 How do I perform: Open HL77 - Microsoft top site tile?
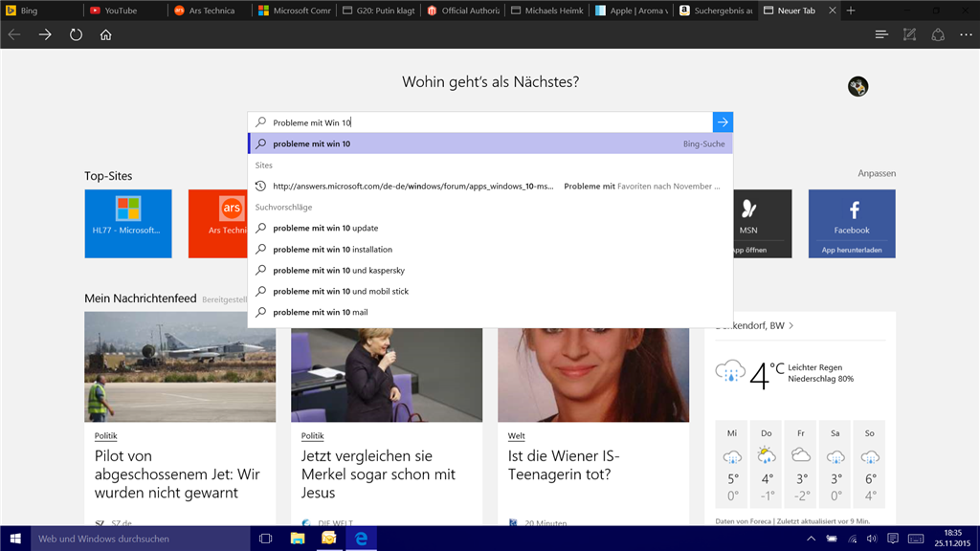coord(128,224)
